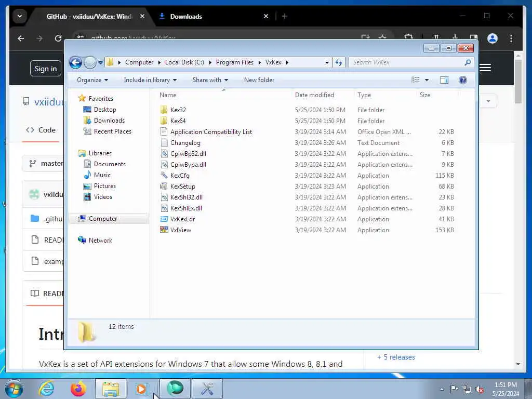Refresh the VxKex folder view
Image resolution: width=532 pixels, height=399 pixels.
[x=338, y=62]
